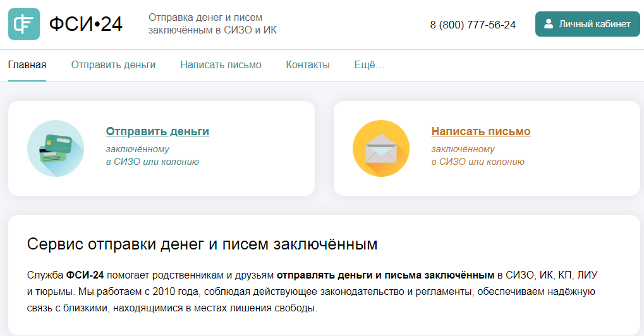The height and width of the screenshot is (336, 644).
Task: Click the heading Сервис отправки денег и писем
Action: click(x=202, y=244)
